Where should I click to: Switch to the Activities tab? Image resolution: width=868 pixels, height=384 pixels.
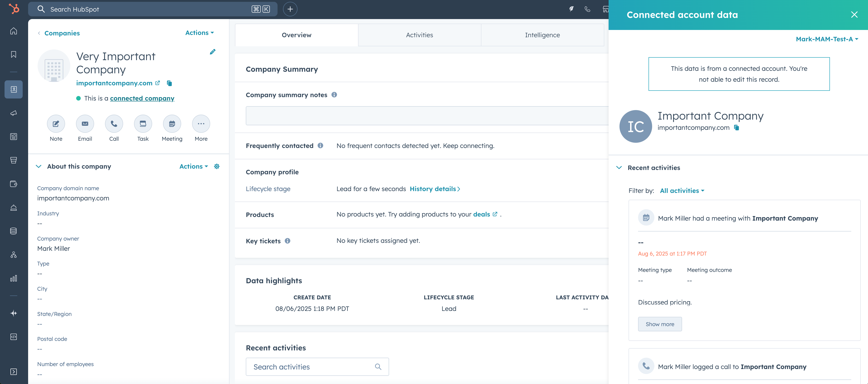(419, 35)
